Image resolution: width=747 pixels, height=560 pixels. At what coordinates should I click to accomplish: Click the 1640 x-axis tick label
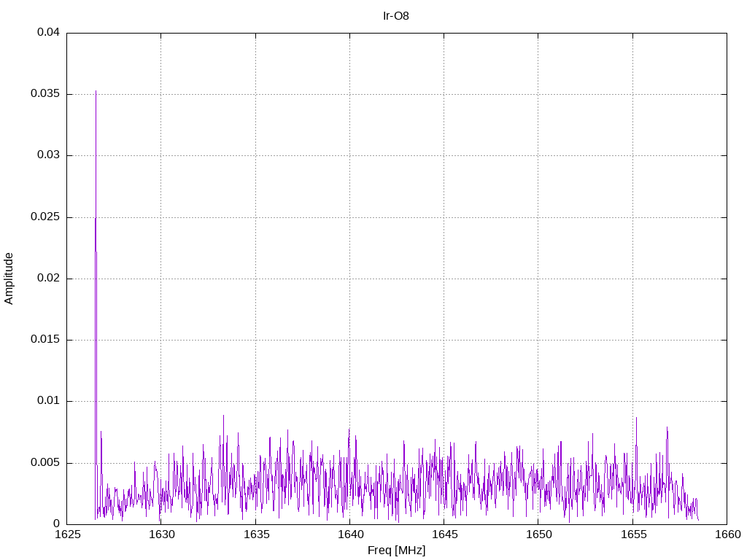tap(349, 535)
